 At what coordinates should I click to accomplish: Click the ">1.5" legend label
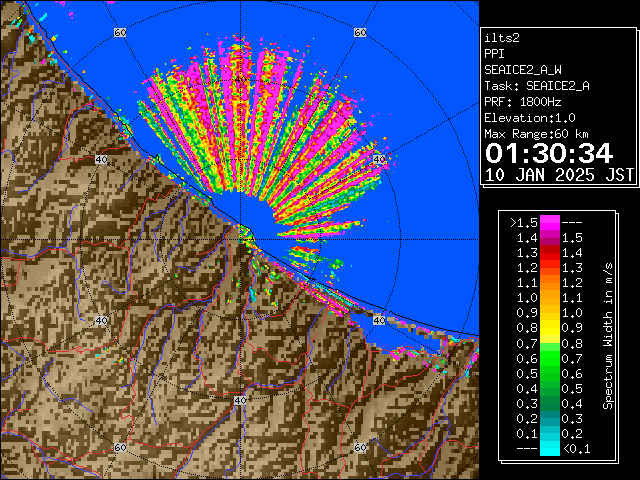point(524,223)
